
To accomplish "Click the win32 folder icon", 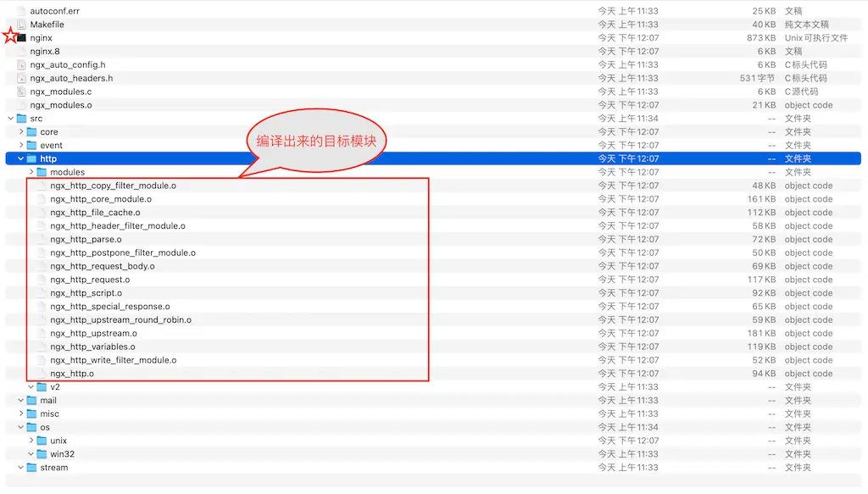I will click(42, 454).
